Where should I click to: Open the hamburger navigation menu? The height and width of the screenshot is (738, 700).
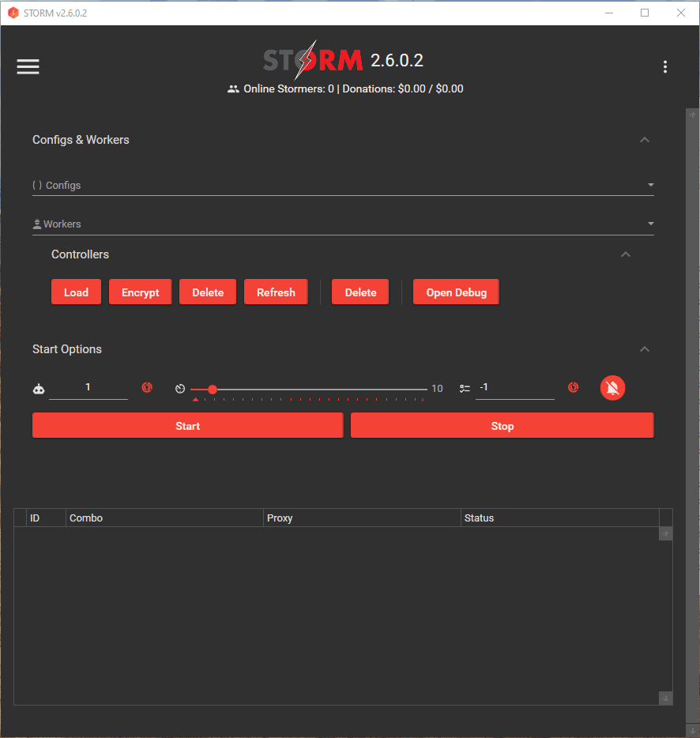[28, 66]
